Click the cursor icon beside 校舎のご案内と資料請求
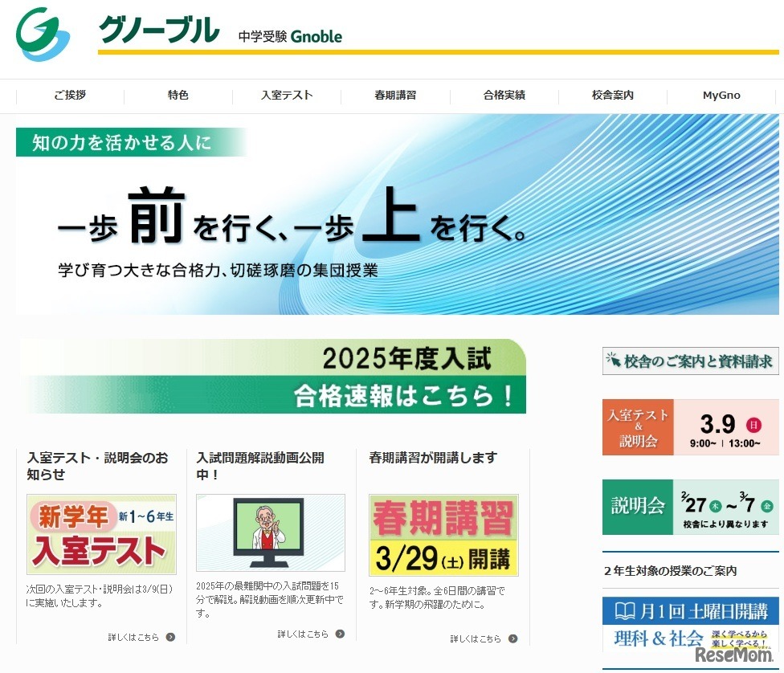Viewport: 784px width, 673px height. click(614, 361)
